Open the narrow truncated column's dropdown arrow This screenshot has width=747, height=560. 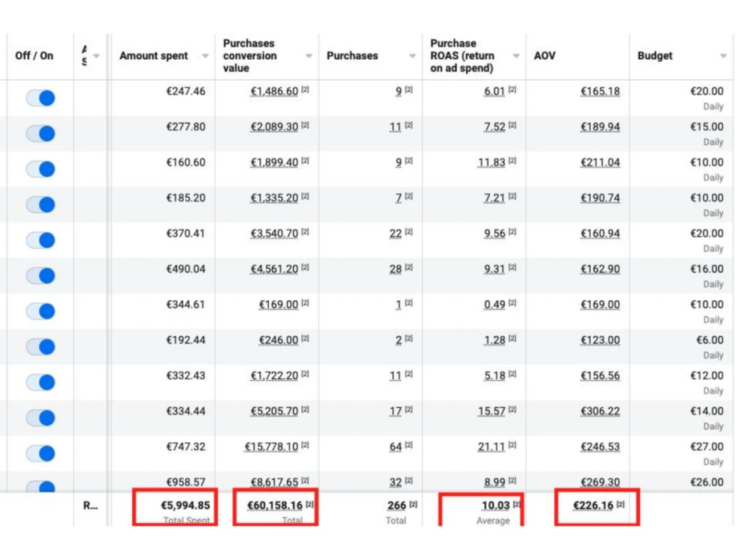coord(96,56)
